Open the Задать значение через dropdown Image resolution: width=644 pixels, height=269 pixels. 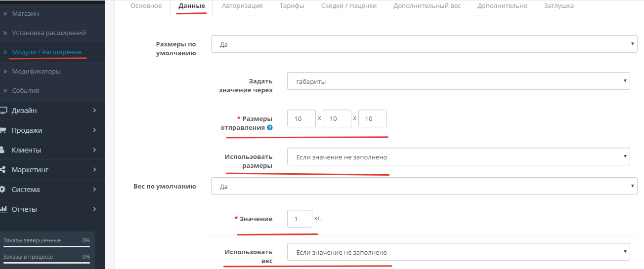click(458, 81)
